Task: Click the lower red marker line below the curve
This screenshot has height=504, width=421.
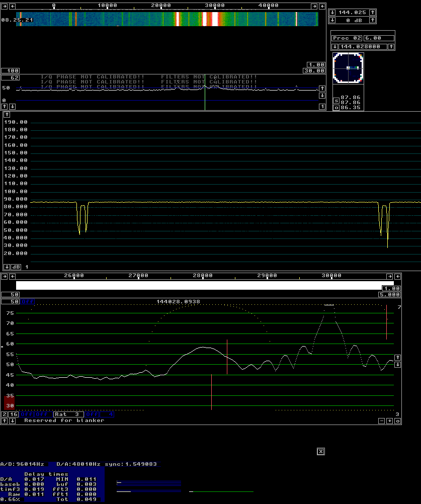Action: click(x=211, y=392)
